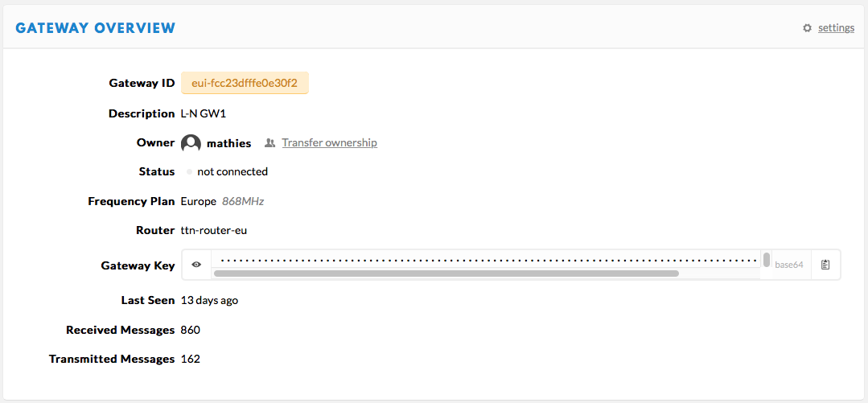Copy gateway key using clipboard icon
Screen dimensions: 868x403
[825, 265]
